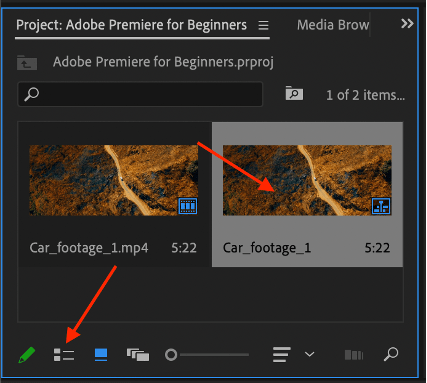Switch to List View
427x383 pixels.
64,355
